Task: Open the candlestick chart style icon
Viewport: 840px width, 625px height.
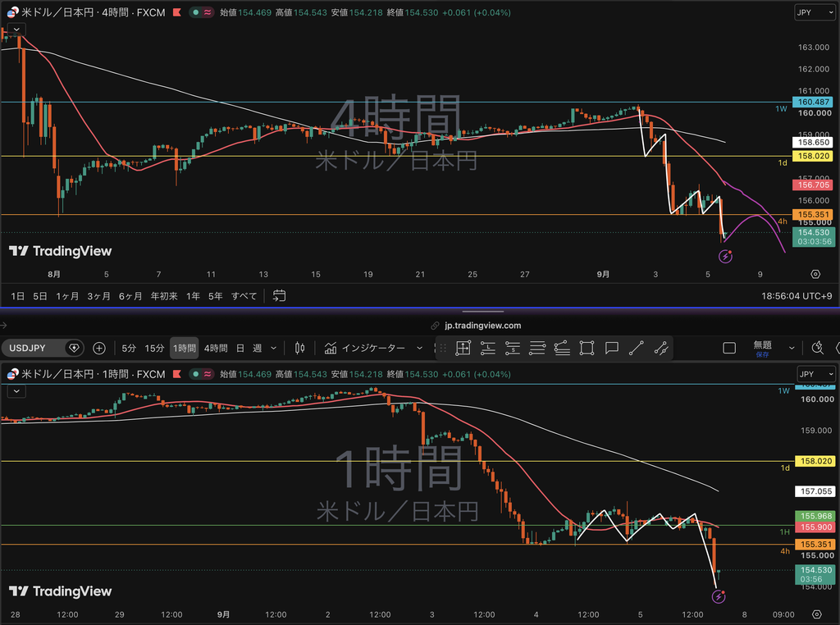Action: (300, 348)
